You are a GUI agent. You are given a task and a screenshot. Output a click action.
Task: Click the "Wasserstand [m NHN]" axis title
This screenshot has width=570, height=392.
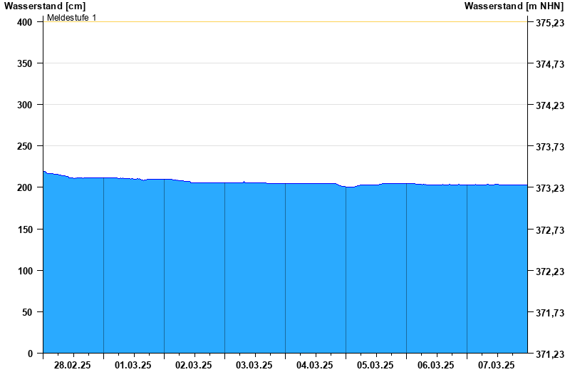[513, 6]
